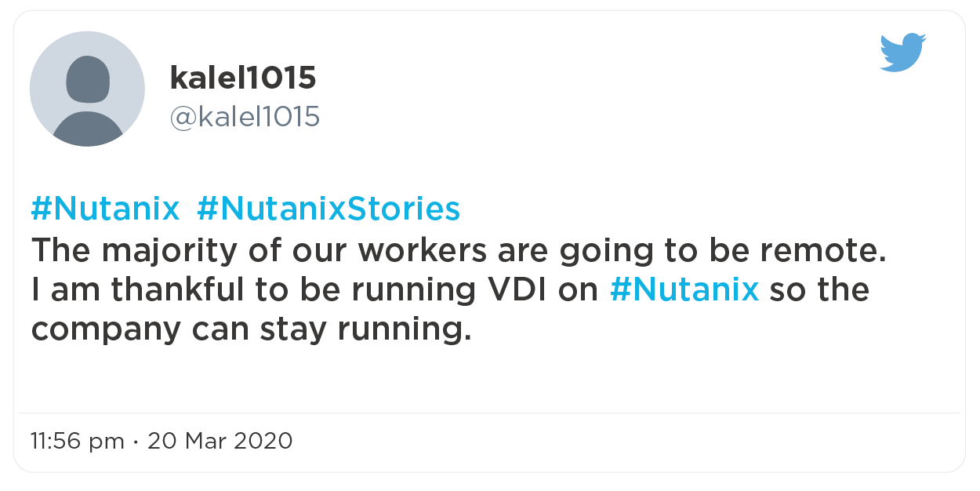Open the first #Nutanix hashtag
This screenshot has height=491, width=980.
pyautogui.click(x=106, y=209)
